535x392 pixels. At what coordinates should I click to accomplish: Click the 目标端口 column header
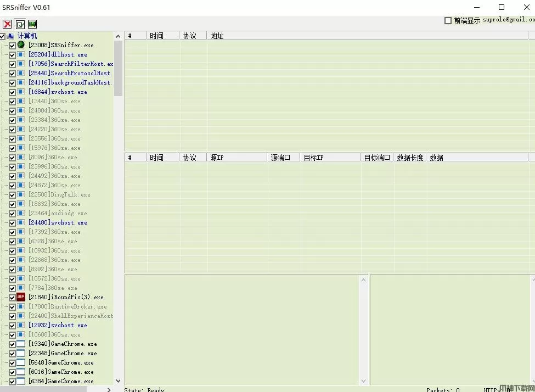click(376, 158)
